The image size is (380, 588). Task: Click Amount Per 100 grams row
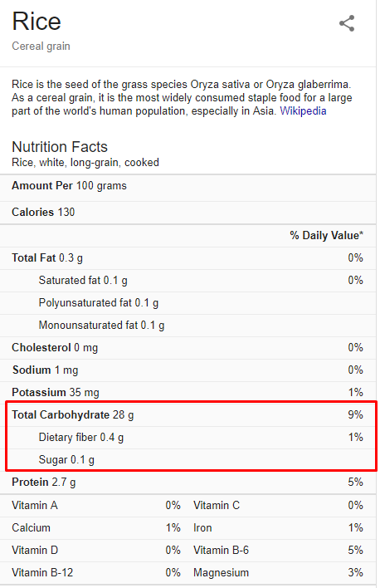click(188, 186)
